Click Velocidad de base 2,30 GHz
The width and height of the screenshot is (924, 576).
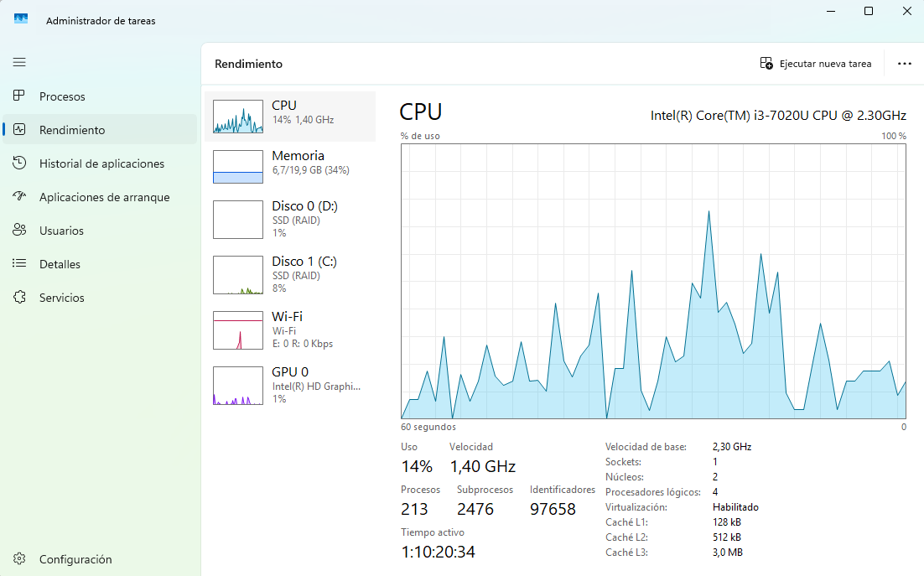click(732, 447)
